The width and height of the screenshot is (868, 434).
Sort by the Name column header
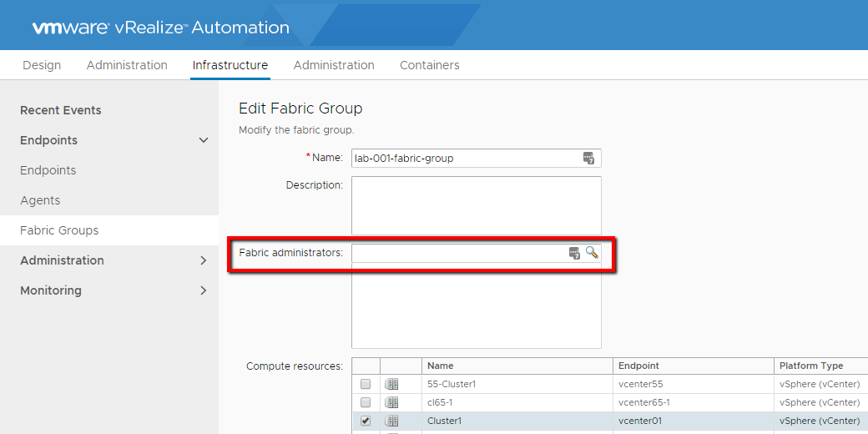tap(517, 366)
